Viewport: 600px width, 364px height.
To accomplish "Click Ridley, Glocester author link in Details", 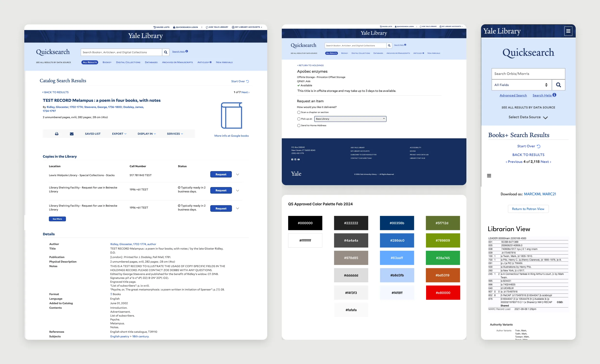I will tap(133, 244).
